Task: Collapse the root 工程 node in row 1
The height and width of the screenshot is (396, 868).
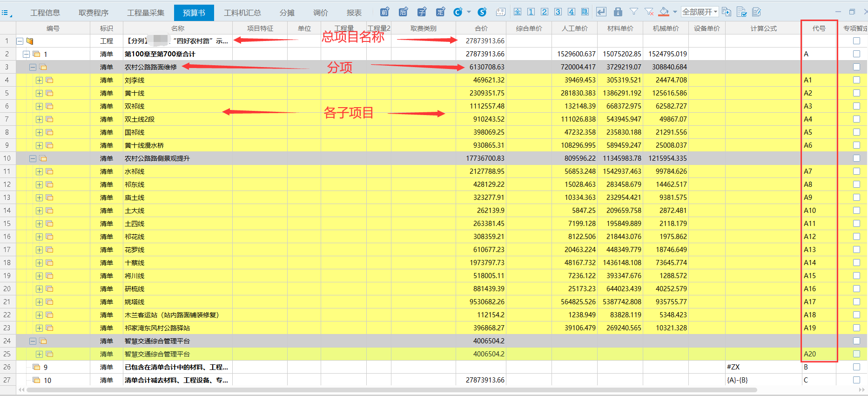Action: [x=20, y=41]
